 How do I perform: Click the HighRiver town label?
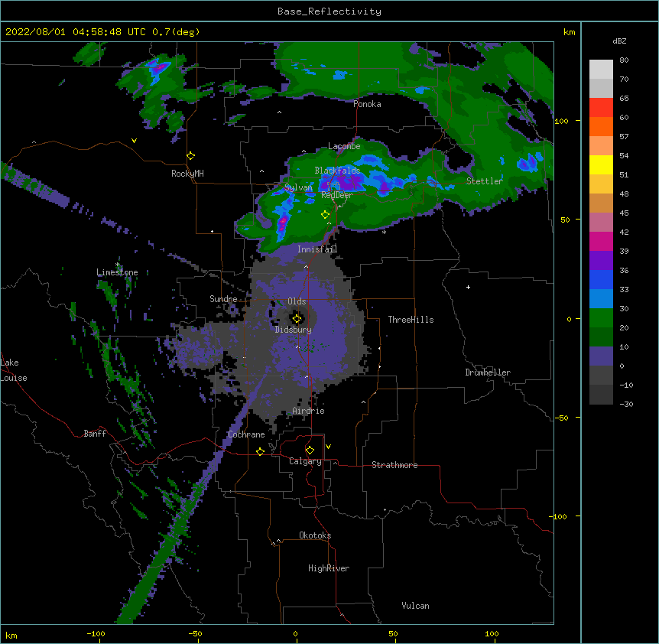329,568
